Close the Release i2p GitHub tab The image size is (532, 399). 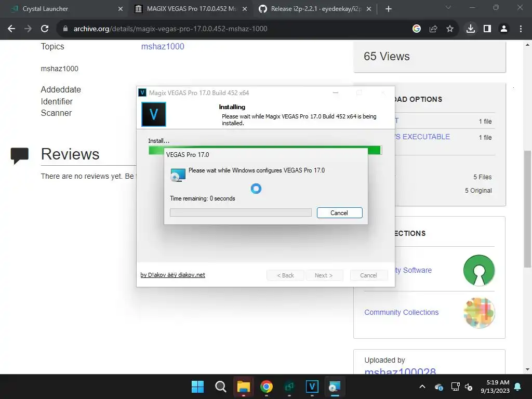pyautogui.click(x=369, y=9)
